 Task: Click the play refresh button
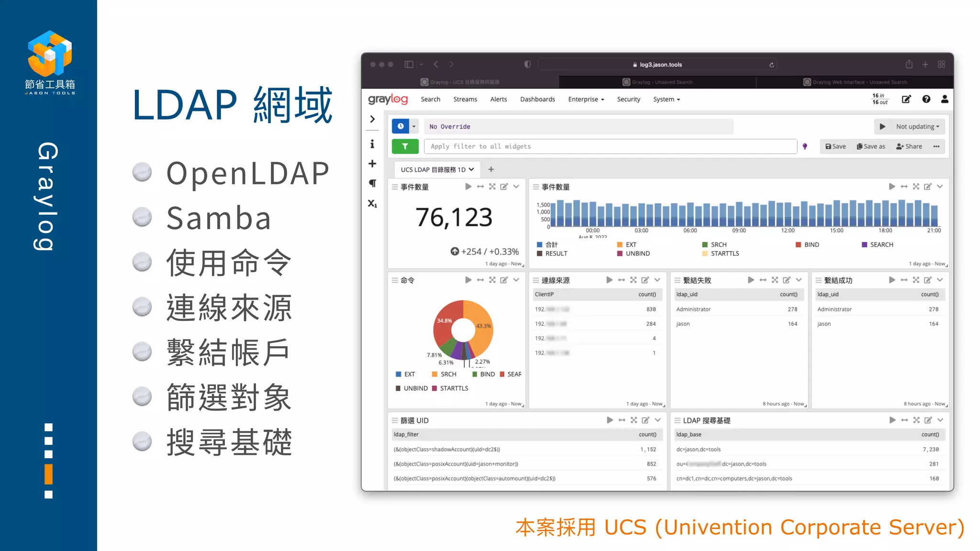pos(882,126)
